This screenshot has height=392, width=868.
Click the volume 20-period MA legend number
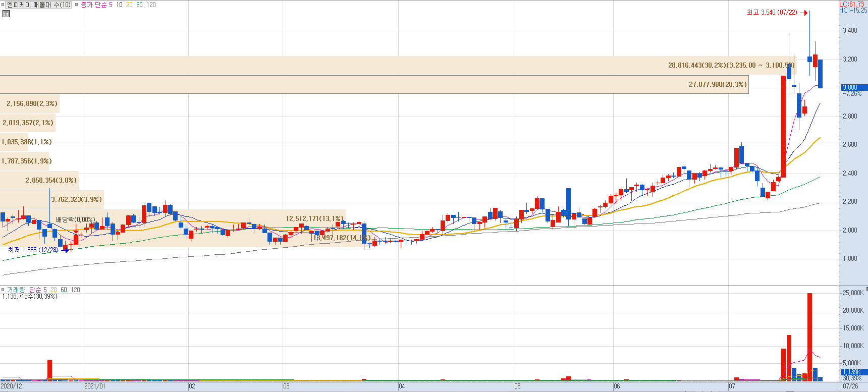click(53, 290)
